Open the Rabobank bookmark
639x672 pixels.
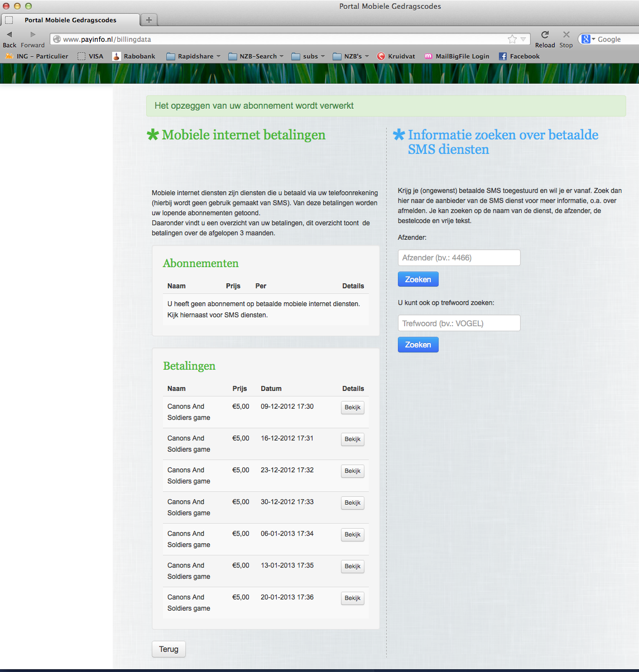click(134, 56)
